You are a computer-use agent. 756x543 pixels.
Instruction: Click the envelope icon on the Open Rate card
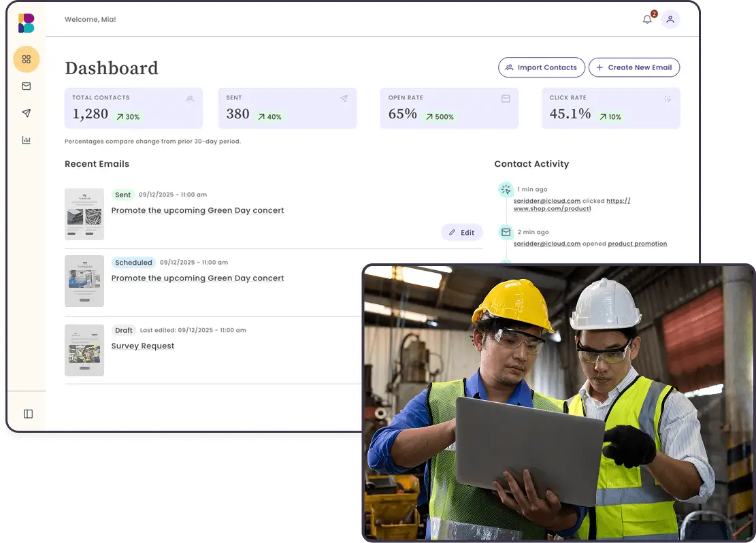505,99
